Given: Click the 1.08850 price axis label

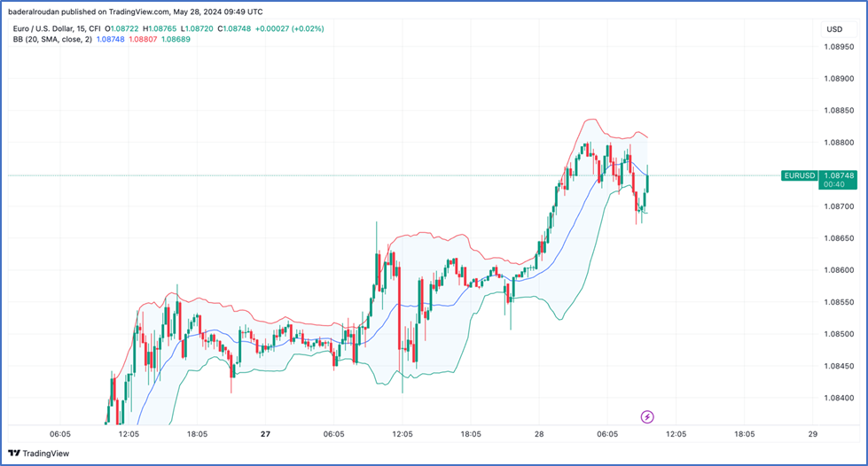Looking at the screenshot, I should pos(839,111).
